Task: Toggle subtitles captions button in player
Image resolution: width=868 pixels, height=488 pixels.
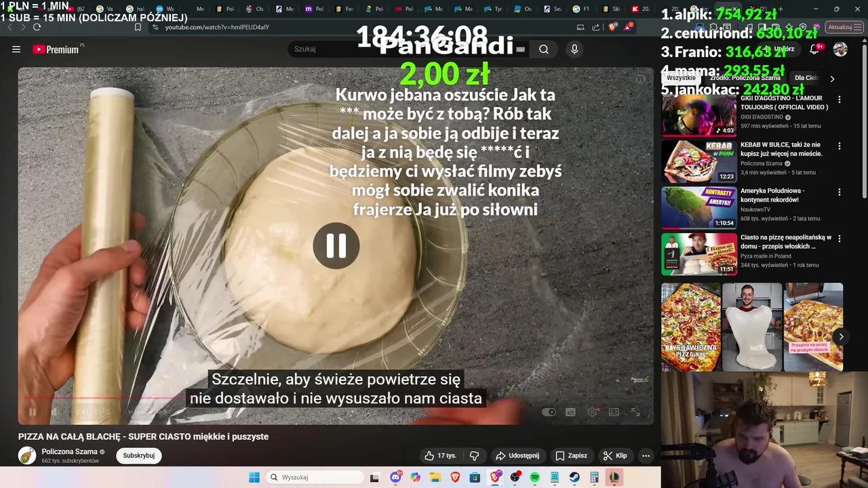Action: click(570, 412)
